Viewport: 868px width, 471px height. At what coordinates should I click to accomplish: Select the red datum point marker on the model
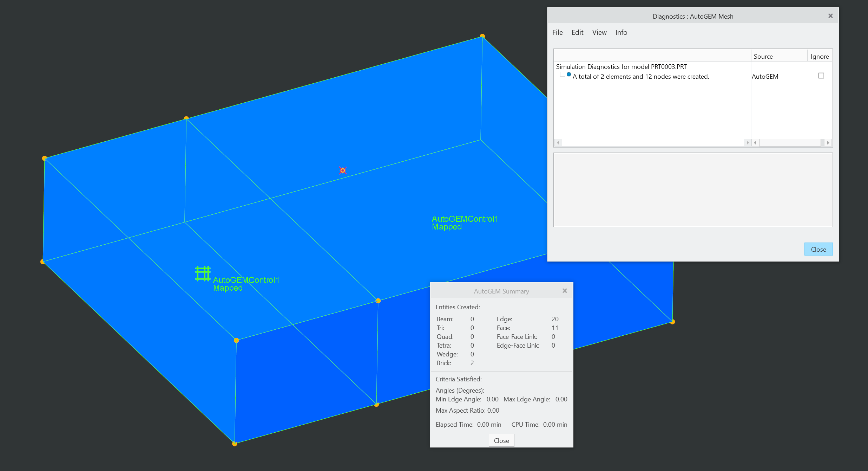click(342, 170)
